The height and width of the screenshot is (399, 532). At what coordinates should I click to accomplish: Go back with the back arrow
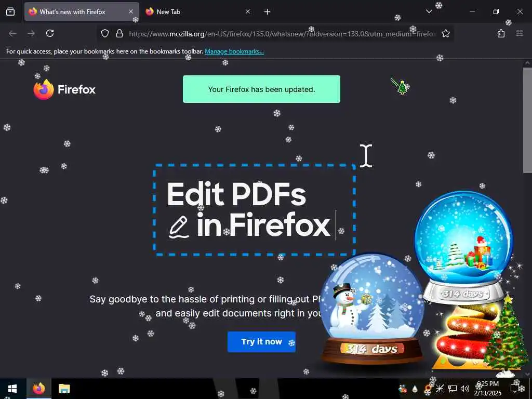click(12, 33)
